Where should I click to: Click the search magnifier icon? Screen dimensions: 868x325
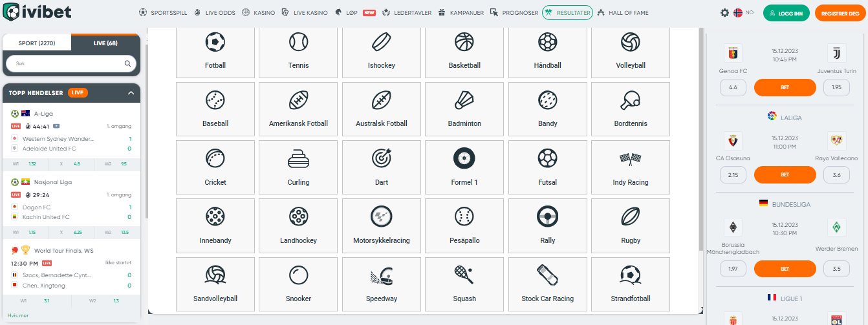[127, 64]
